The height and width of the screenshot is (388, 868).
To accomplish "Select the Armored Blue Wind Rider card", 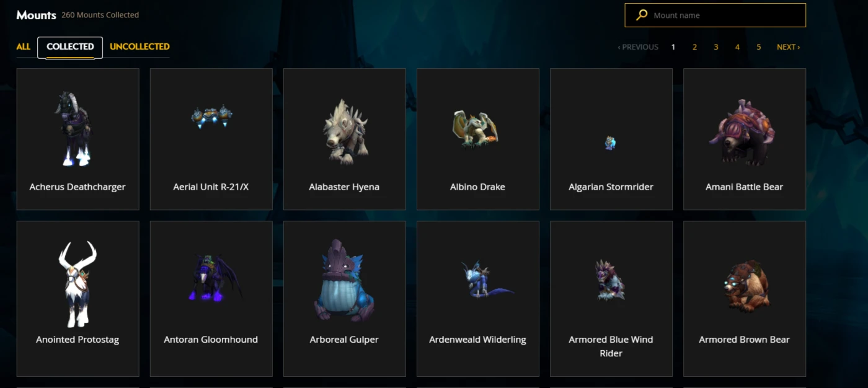I will tap(611, 299).
